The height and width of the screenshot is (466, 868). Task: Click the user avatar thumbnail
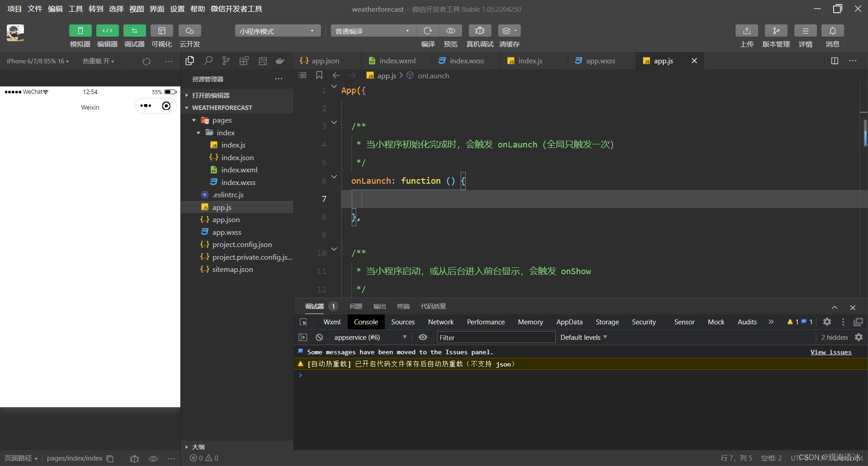(15, 33)
